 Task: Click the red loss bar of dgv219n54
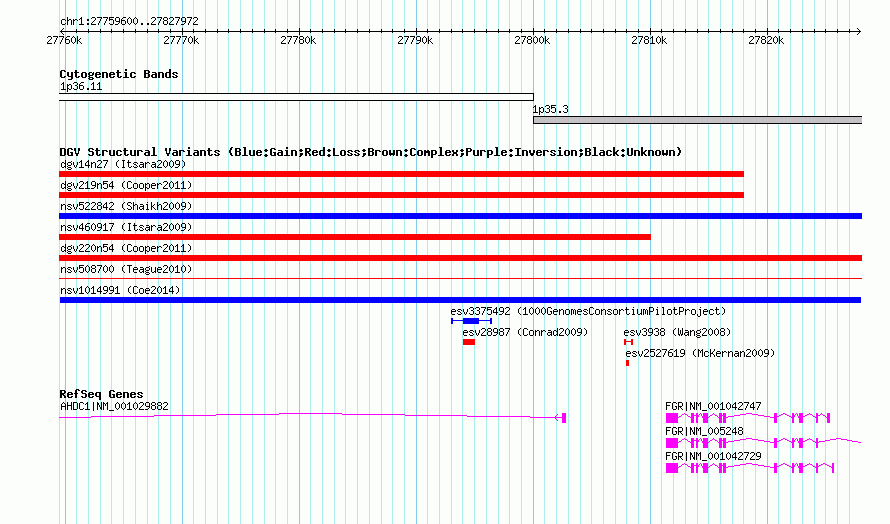[x=401, y=195]
